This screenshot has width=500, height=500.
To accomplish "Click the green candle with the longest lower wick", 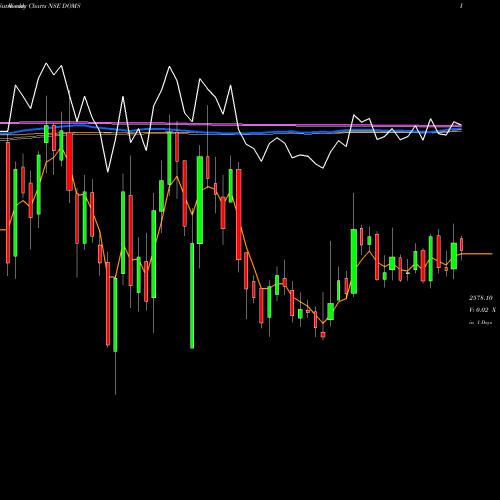I will (x=115, y=315).
